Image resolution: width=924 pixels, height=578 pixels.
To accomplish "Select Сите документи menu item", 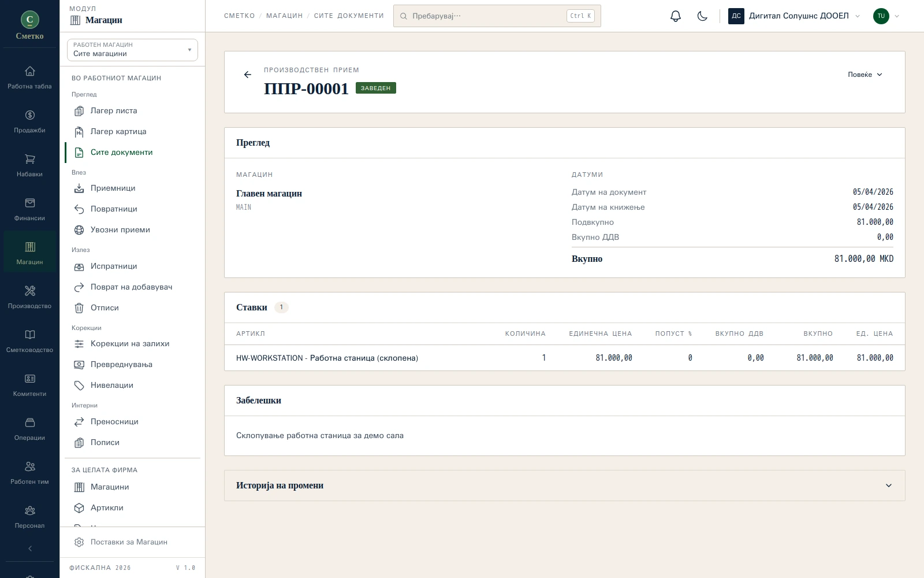I will (132, 153).
